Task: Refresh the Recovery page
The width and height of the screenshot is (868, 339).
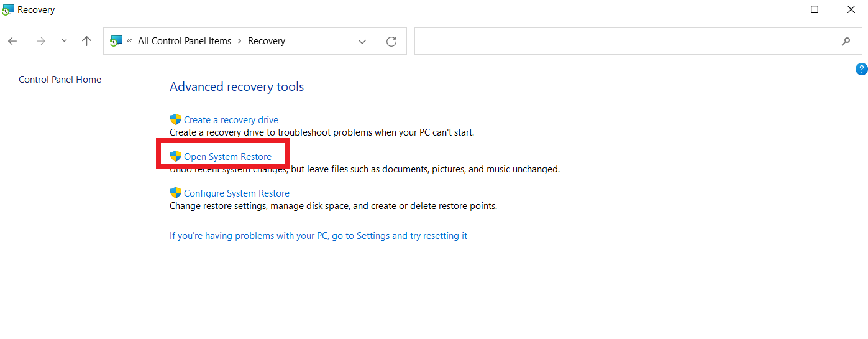Action: coord(391,42)
